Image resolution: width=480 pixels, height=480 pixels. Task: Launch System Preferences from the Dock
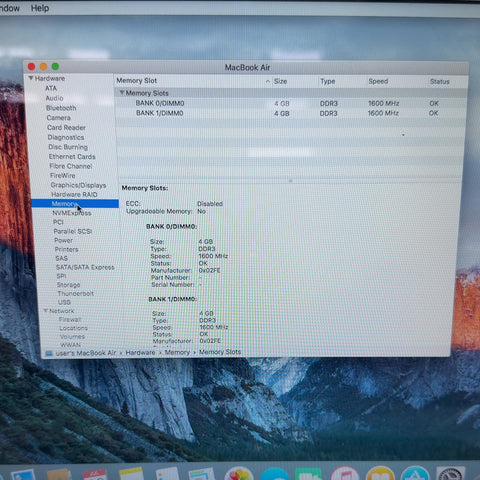pyautogui.click(x=450, y=474)
